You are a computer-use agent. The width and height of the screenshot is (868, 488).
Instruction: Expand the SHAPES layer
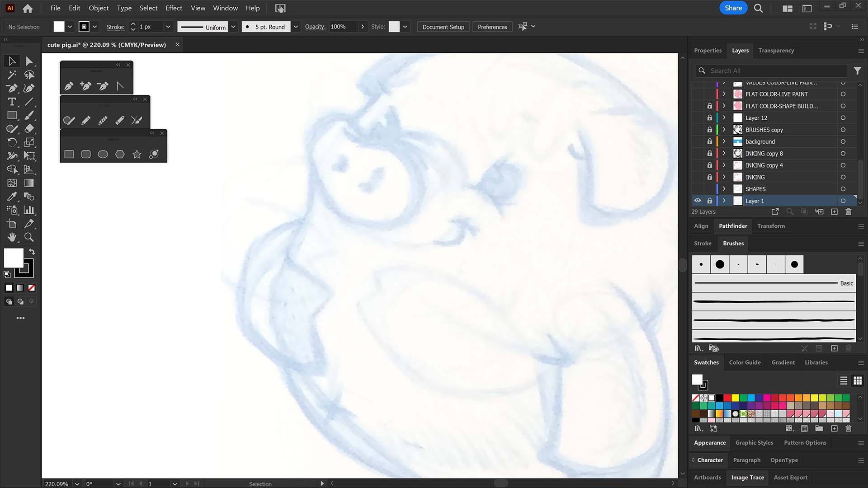(724, 189)
